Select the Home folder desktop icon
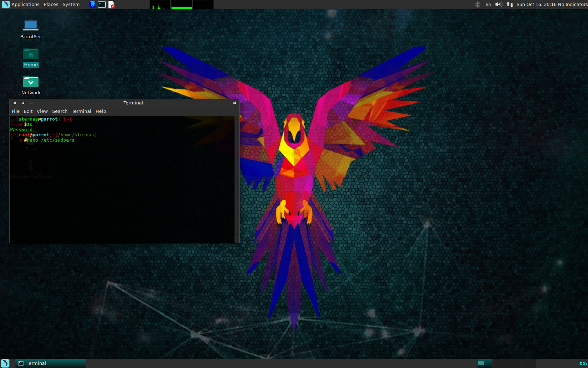This screenshot has width=588, height=368. click(31, 58)
